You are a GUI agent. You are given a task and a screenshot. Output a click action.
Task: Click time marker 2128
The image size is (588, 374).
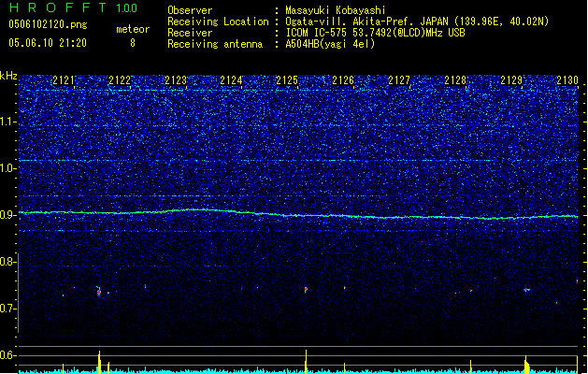pos(455,80)
